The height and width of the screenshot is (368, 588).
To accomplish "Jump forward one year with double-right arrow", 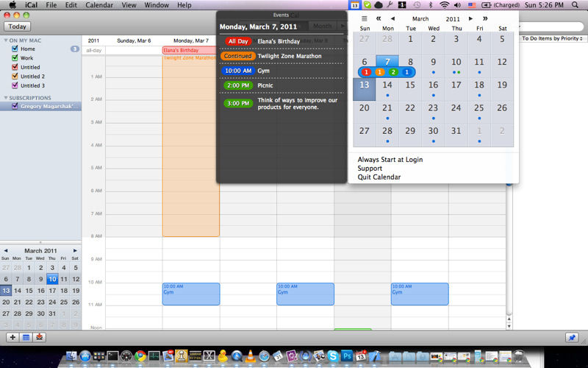I will click(485, 18).
